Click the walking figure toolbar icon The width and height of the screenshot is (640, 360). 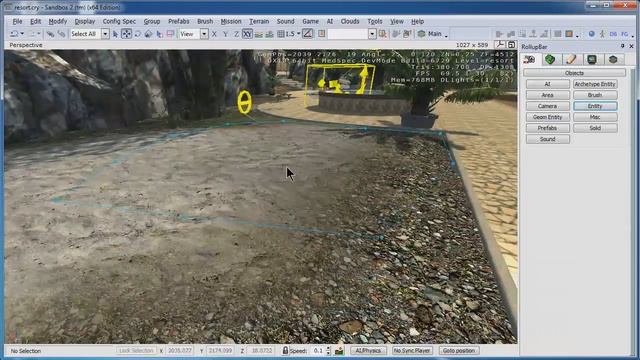602,34
